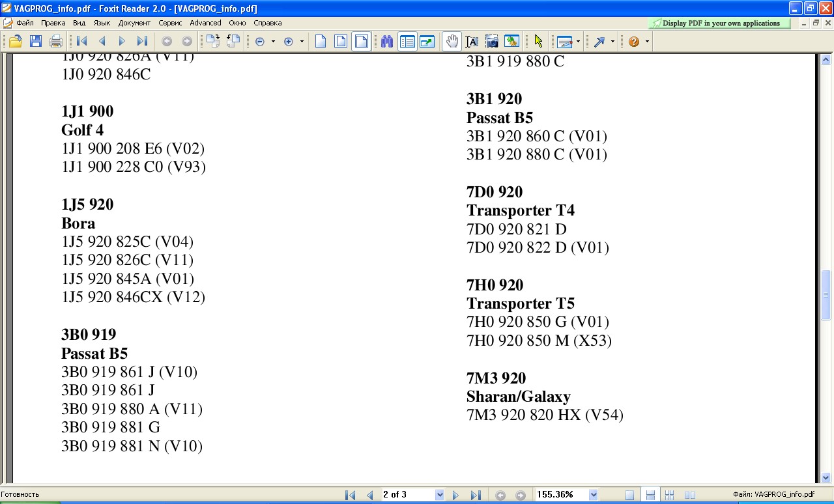Go to last page in status bar
This screenshot has width=834, height=504.
tap(476, 495)
